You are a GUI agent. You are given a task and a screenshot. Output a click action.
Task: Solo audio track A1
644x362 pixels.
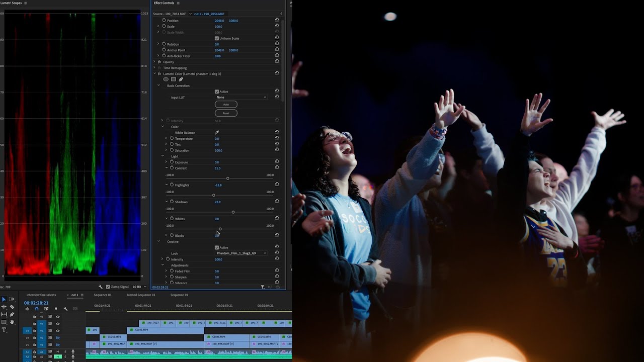[x=65, y=352]
